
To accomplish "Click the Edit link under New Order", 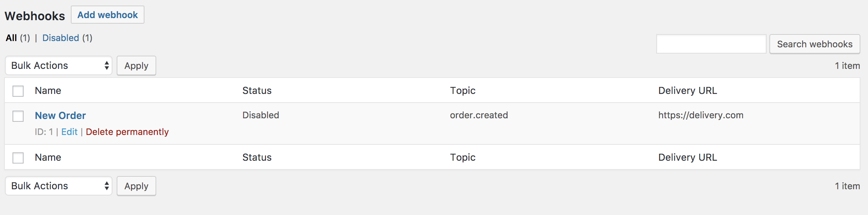I will point(69,132).
